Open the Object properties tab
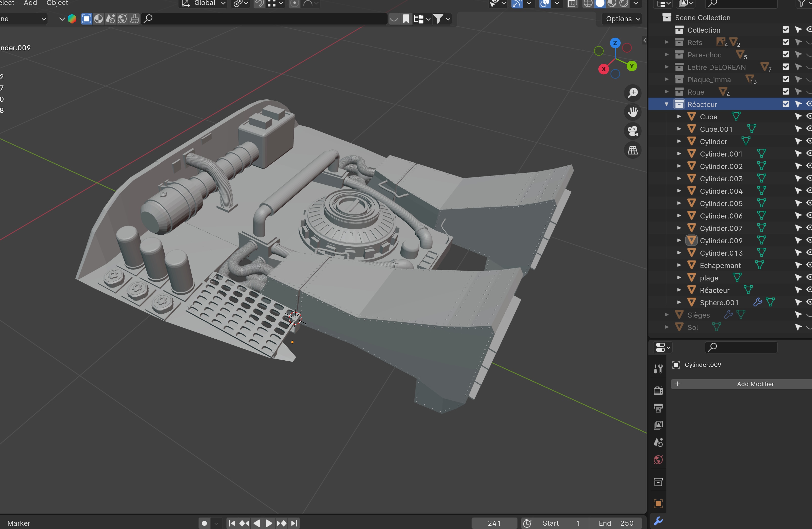 (x=658, y=504)
